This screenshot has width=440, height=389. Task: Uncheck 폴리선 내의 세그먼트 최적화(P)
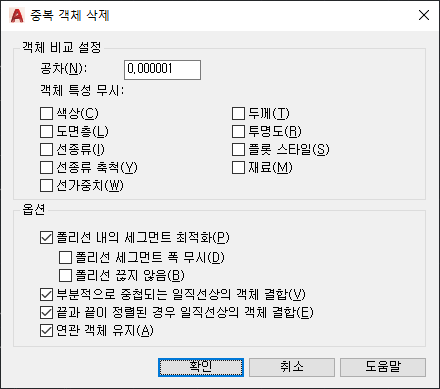coord(46,238)
